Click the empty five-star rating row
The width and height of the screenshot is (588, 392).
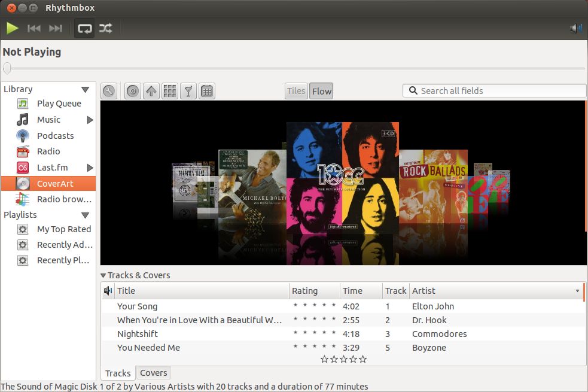pos(343,359)
